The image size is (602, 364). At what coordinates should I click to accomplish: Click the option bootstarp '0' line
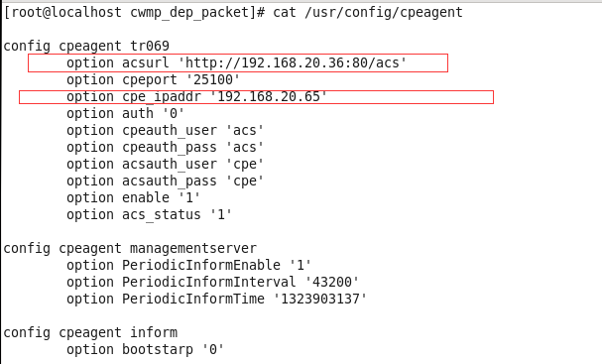(145, 349)
